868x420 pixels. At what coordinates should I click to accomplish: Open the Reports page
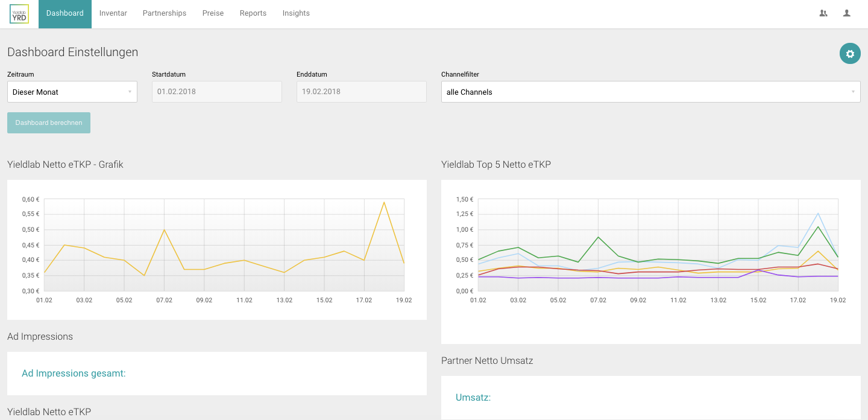(x=253, y=13)
